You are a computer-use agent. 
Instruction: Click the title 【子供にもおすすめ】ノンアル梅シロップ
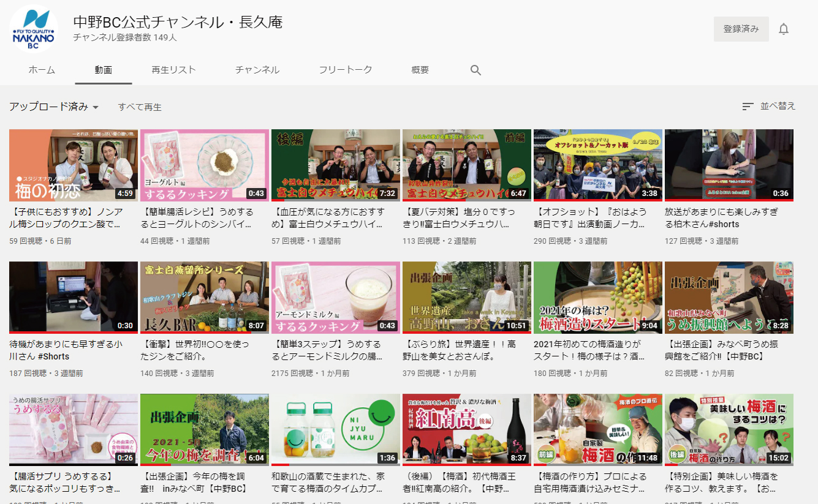(x=66, y=218)
